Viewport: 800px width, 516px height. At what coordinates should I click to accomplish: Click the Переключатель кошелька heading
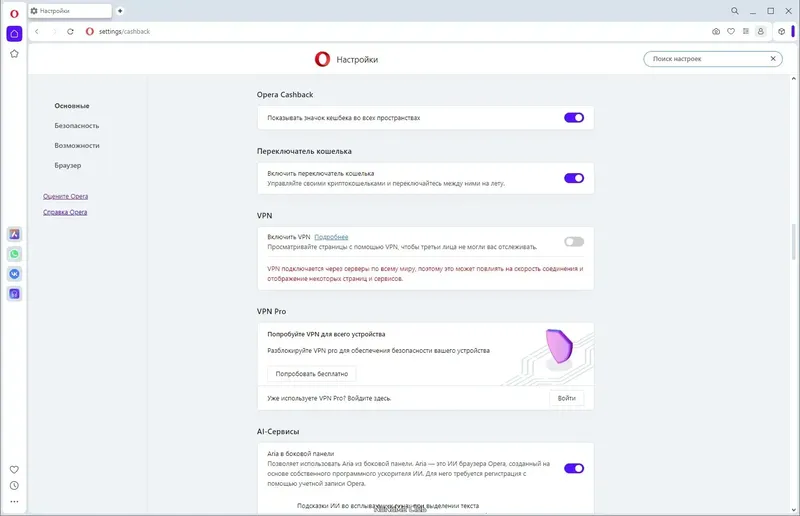304,152
